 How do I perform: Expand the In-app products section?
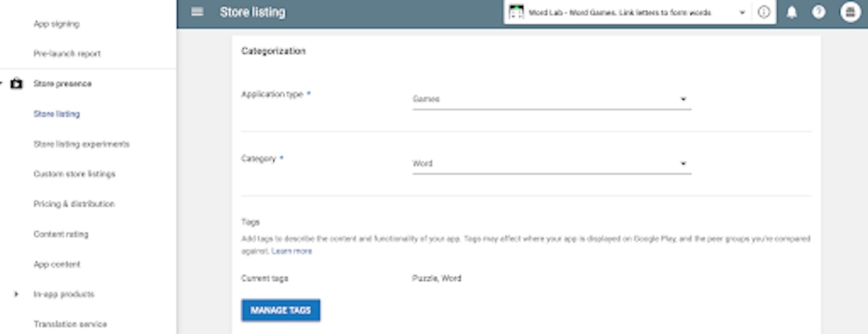(17, 294)
